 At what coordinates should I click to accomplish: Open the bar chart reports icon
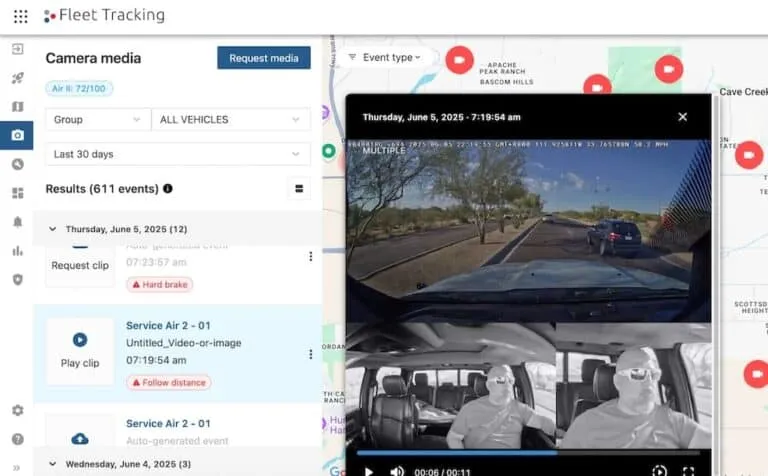tap(18, 251)
